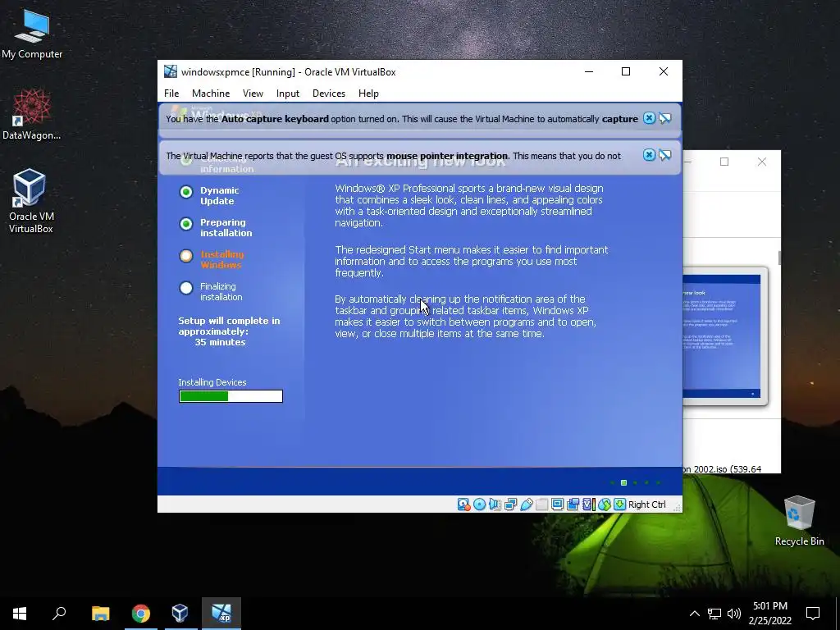Click the network tray icon
840x630 pixels.
point(714,614)
